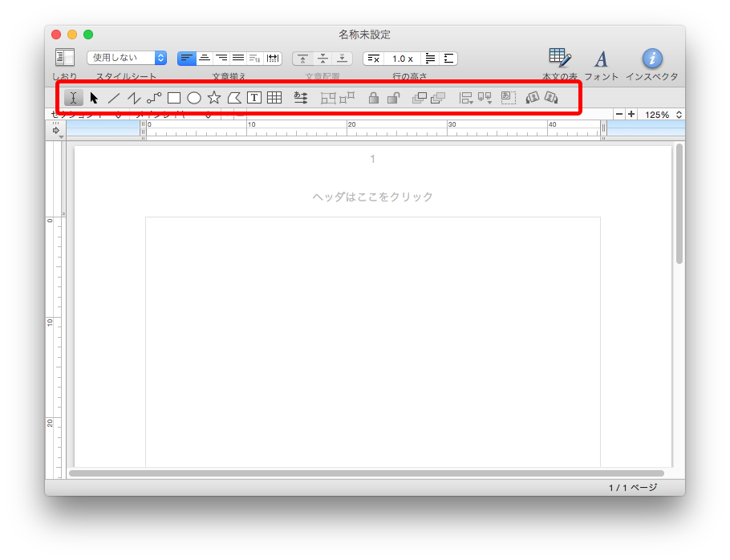The image size is (730, 560).
Task: Toggle justified text alignment
Action: [238, 58]
